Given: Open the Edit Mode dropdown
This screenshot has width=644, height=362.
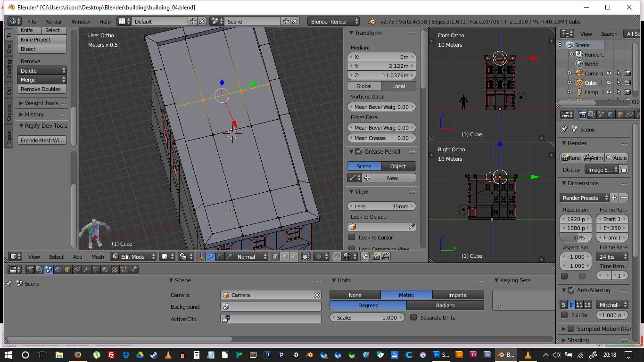Looking at the screenshot, I should (133, 256).
